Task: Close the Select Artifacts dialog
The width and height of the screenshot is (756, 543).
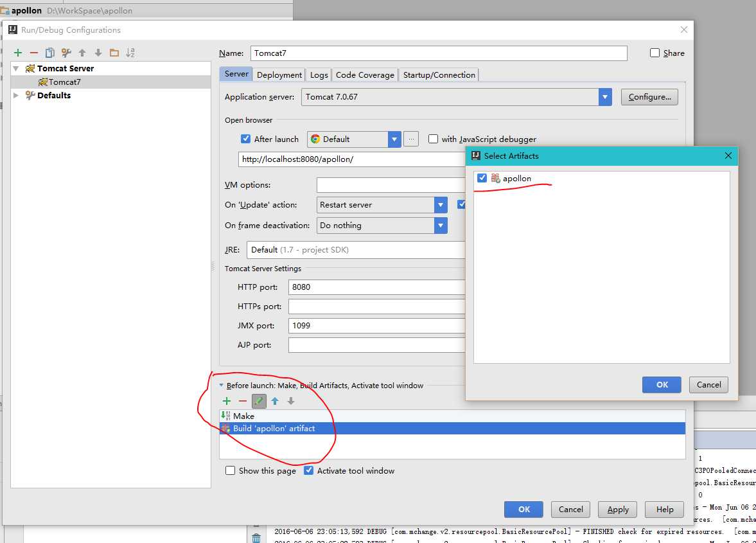Action: [x=728, y=156]
